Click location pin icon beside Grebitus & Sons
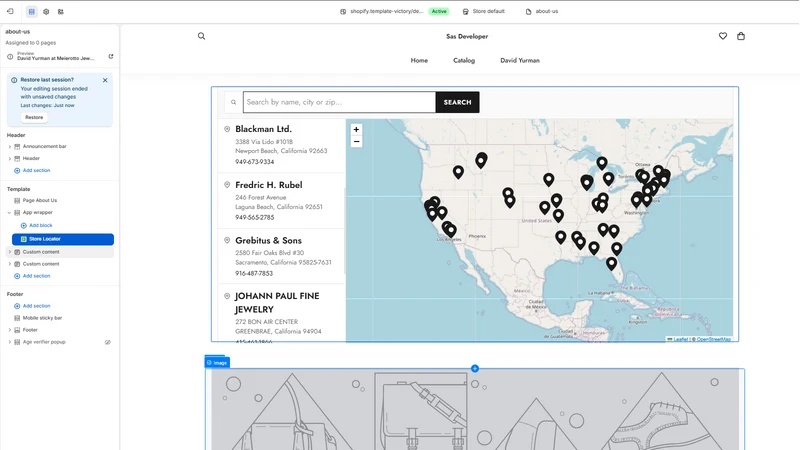 coord(227,240)
